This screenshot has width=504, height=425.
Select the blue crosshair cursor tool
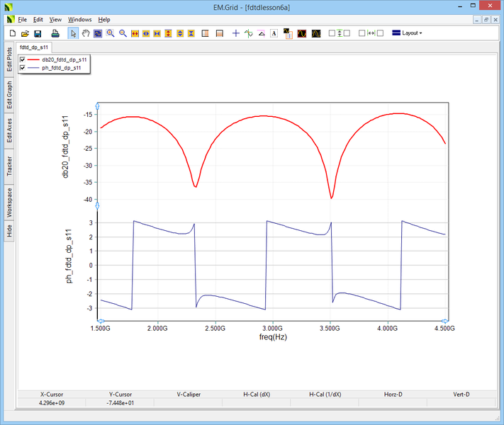click(236, 33)
